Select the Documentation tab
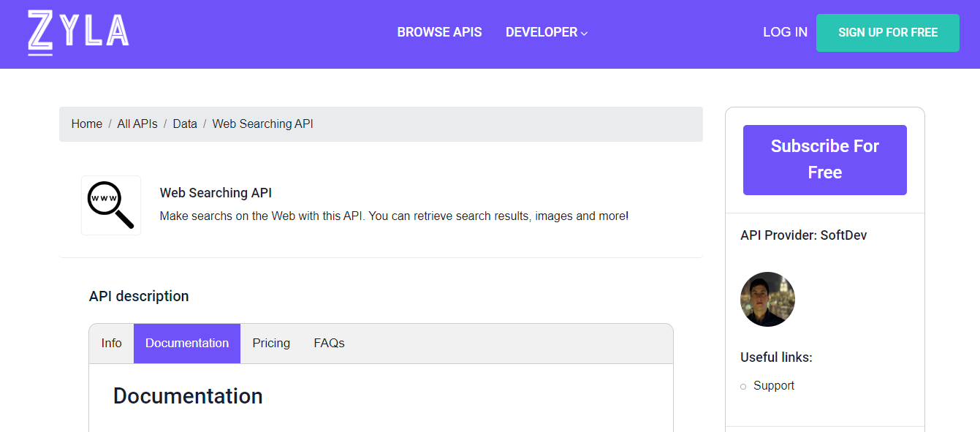 pyautogui.click(x=186, y=343)
